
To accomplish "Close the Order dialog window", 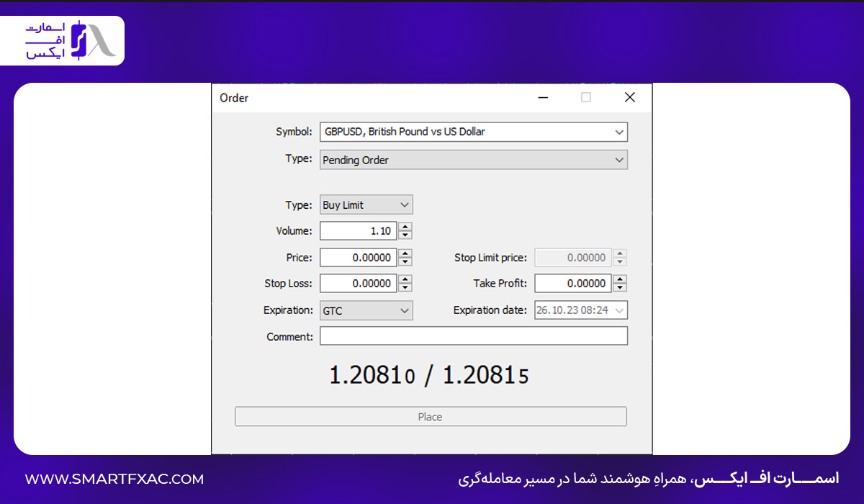I will click(629, 98).
